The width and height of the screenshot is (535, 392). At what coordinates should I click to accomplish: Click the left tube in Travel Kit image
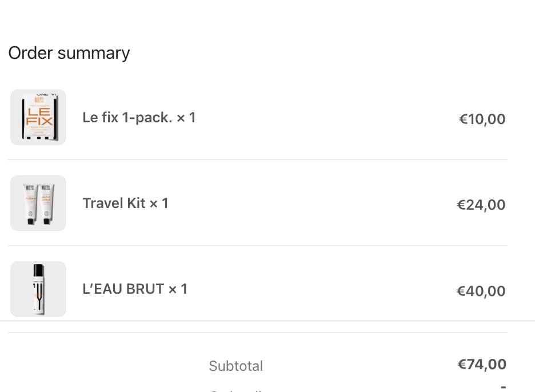(30, 203)
